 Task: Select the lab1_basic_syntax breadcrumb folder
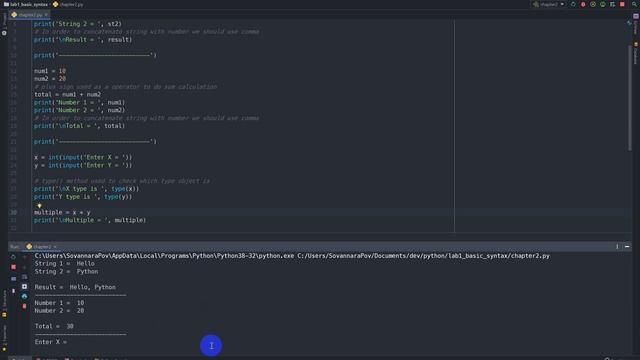point(25,4)
